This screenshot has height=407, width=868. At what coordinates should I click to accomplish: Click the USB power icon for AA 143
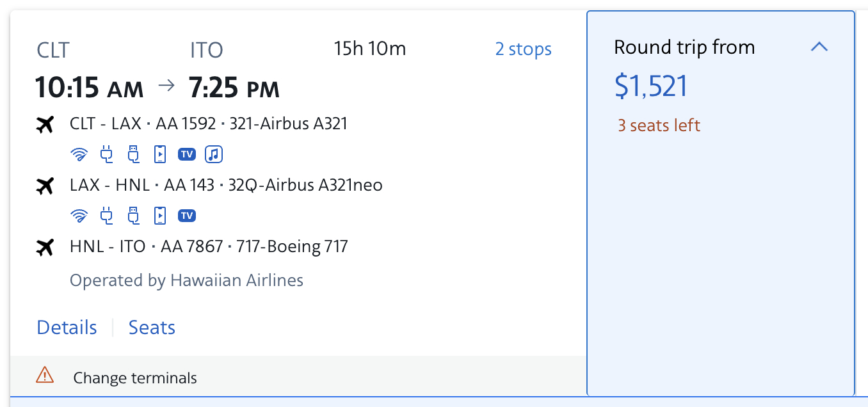tap(133, 216)
